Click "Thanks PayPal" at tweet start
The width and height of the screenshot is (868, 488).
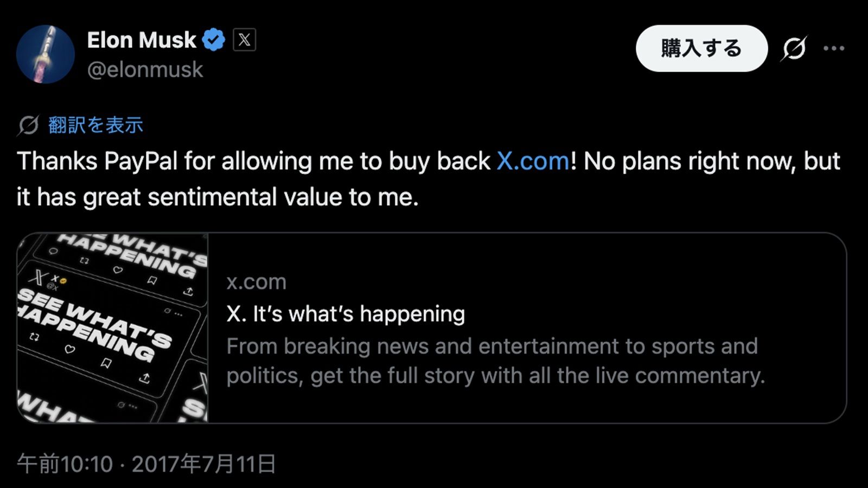pos(98,162)
